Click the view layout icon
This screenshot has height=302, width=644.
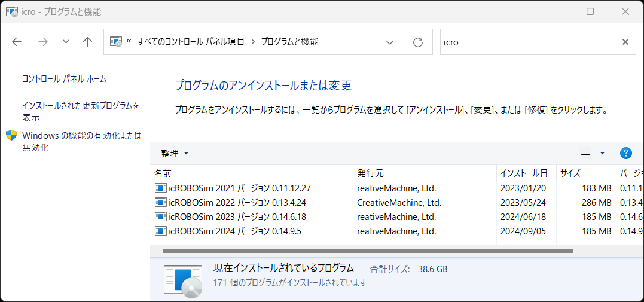(x=585, y=153)
